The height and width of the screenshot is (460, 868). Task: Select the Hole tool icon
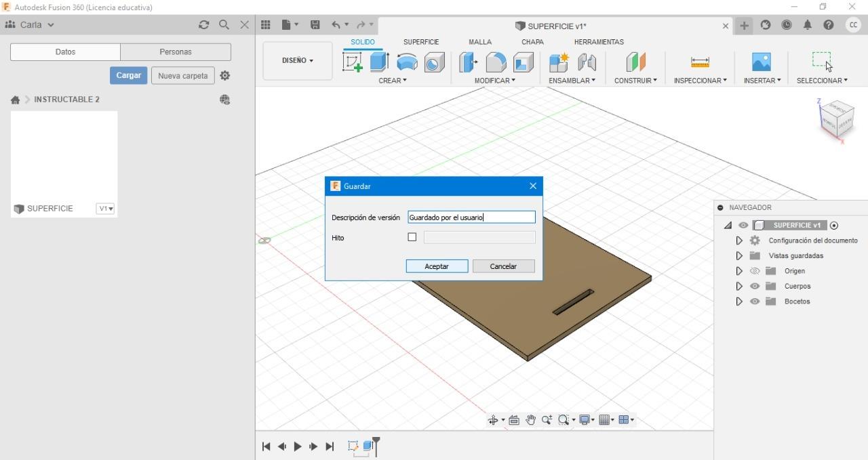(x=434, y=62)
